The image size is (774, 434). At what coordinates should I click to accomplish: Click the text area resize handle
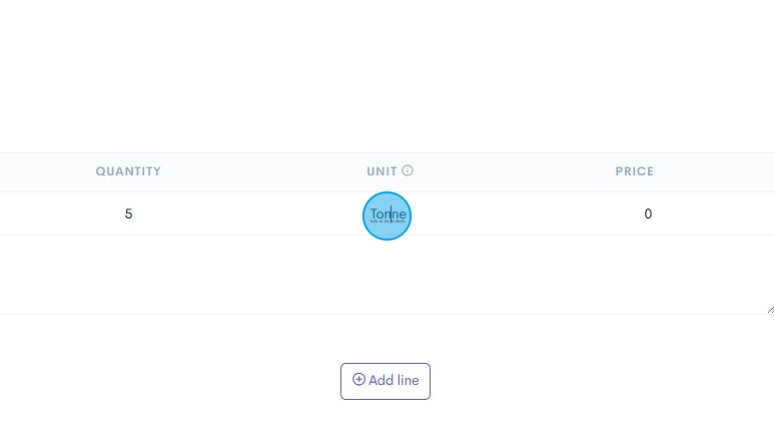click(769, 309)
